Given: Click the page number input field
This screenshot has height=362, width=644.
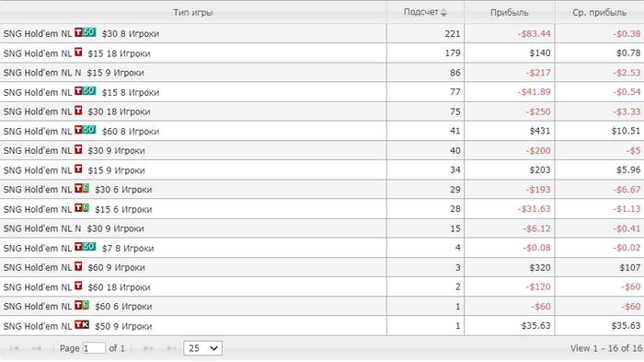Looking at the screenshot, I should (x=94, y=348).
